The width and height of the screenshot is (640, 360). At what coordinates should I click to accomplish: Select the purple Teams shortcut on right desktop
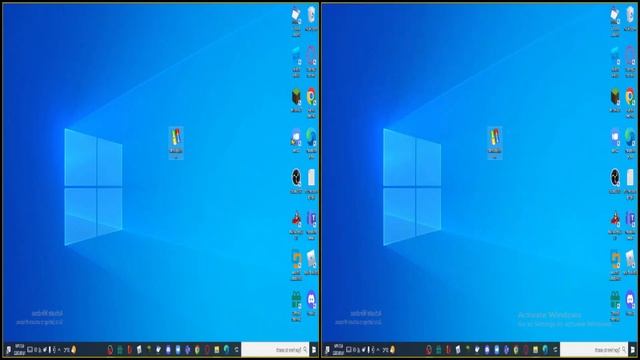[x=630, y=219]
